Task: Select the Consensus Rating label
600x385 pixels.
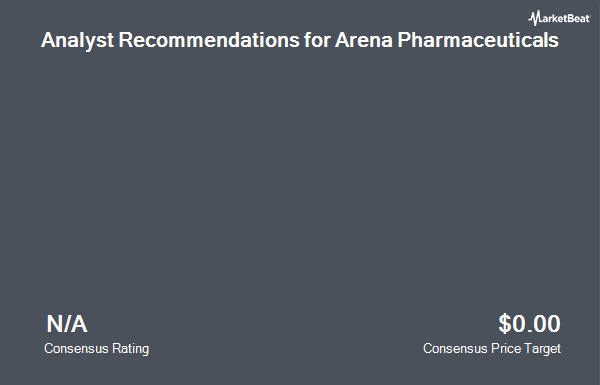Action: coord(96,349)
